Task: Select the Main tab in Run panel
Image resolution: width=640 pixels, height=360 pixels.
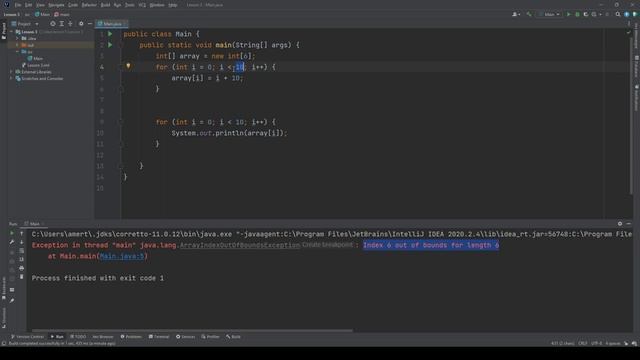Action: tap(33, 224)
